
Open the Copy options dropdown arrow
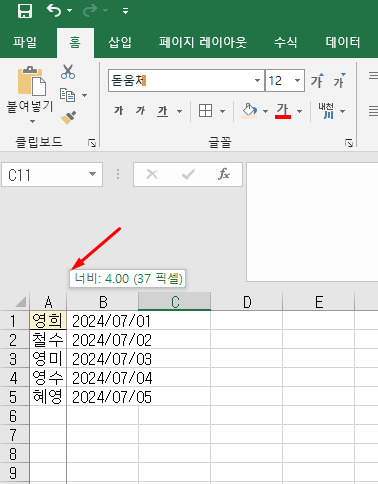(x=84, y=96)
